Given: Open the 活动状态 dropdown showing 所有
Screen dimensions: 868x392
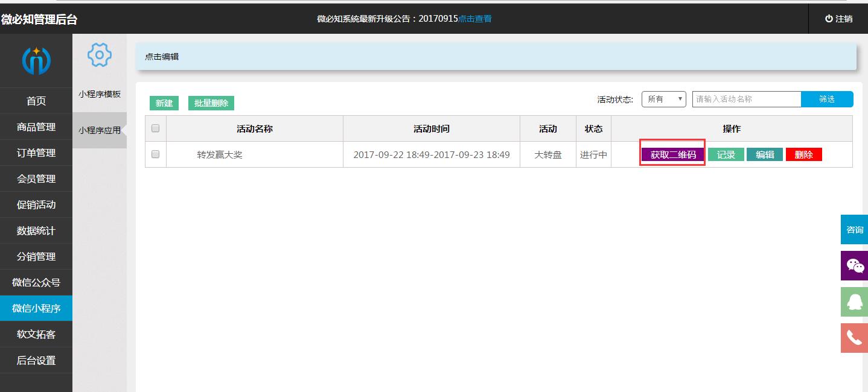Looking at the screenshot, I should tap(663, 99).
